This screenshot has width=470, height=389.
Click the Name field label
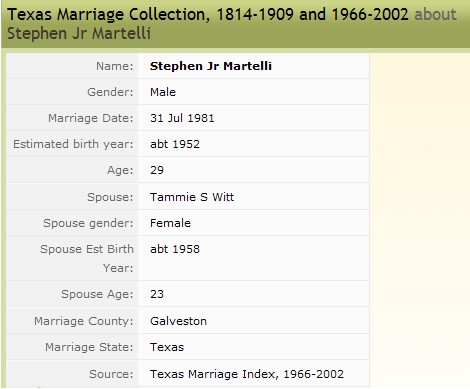(115, 66)
